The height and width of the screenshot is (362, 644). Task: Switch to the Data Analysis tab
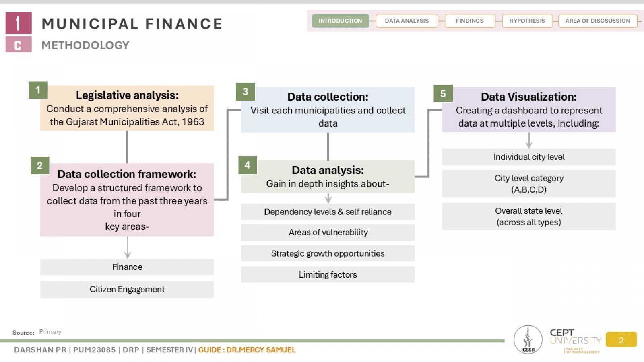coord(407,21)
